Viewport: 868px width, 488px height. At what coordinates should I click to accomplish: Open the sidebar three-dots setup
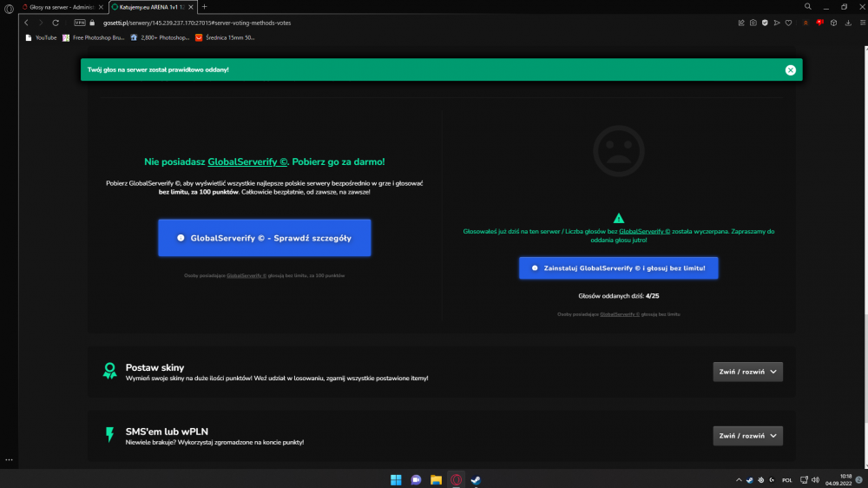tap(9, 459)
